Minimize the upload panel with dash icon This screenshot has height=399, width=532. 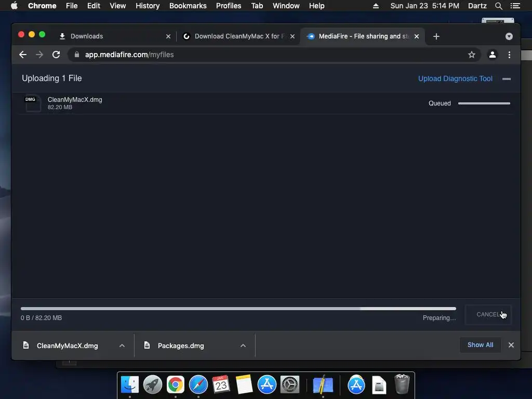(x=507, y=79)
